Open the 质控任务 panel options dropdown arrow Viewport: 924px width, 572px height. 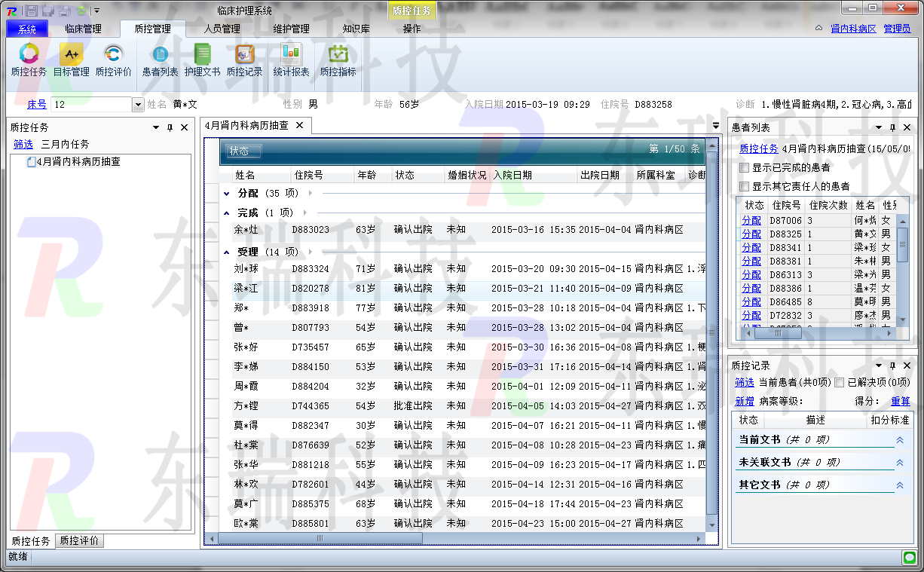[x=156, y=128]
